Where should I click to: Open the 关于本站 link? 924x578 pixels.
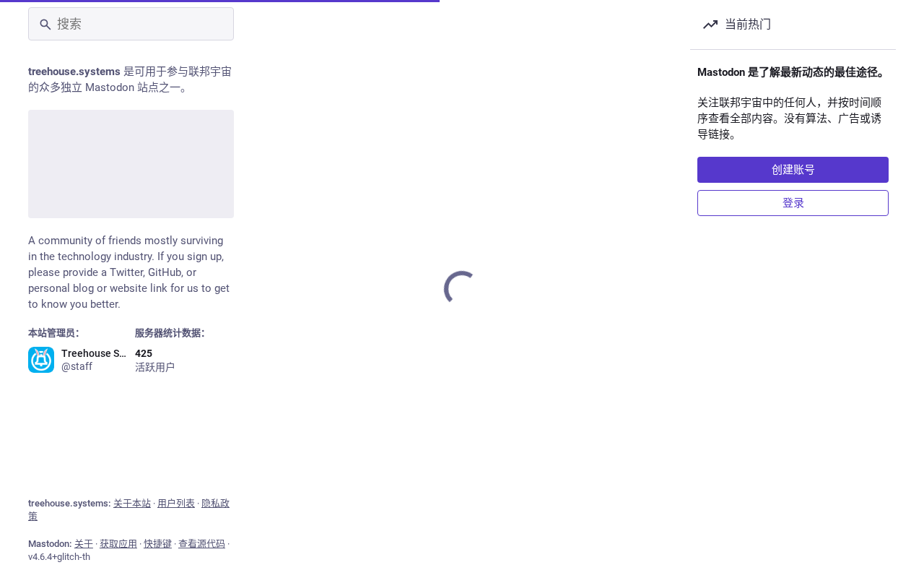[132, 503]
